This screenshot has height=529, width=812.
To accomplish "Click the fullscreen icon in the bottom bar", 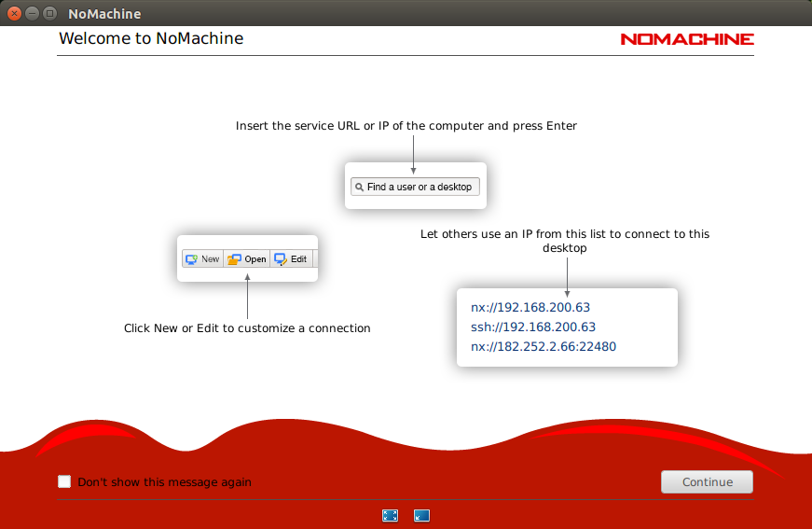I will 390,516.
